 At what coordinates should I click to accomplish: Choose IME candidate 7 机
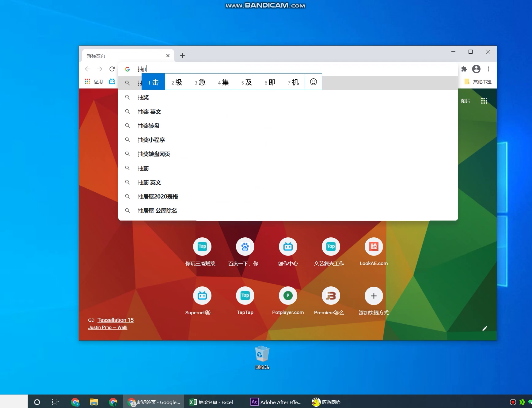tap(293, 82)
